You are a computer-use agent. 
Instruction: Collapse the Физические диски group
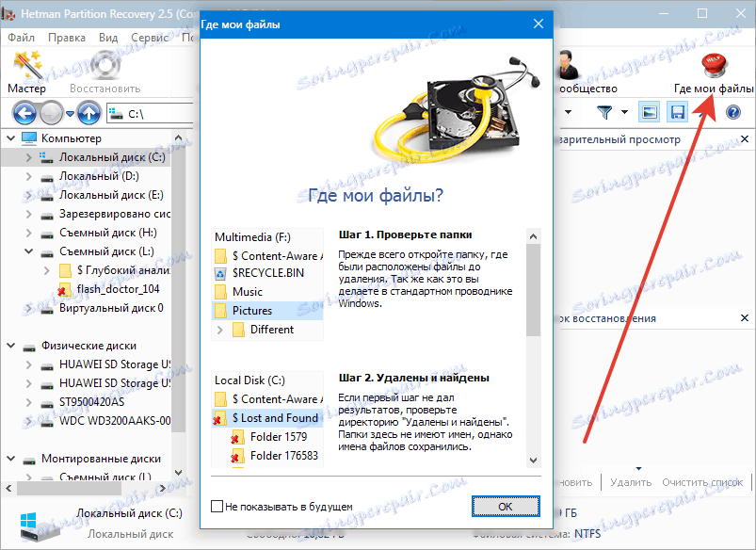10,346
